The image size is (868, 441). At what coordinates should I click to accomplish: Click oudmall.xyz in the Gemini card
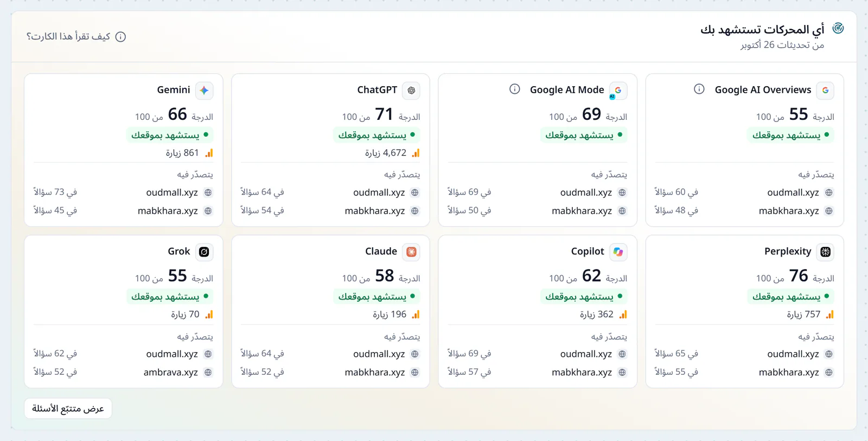tap(172, 193)
